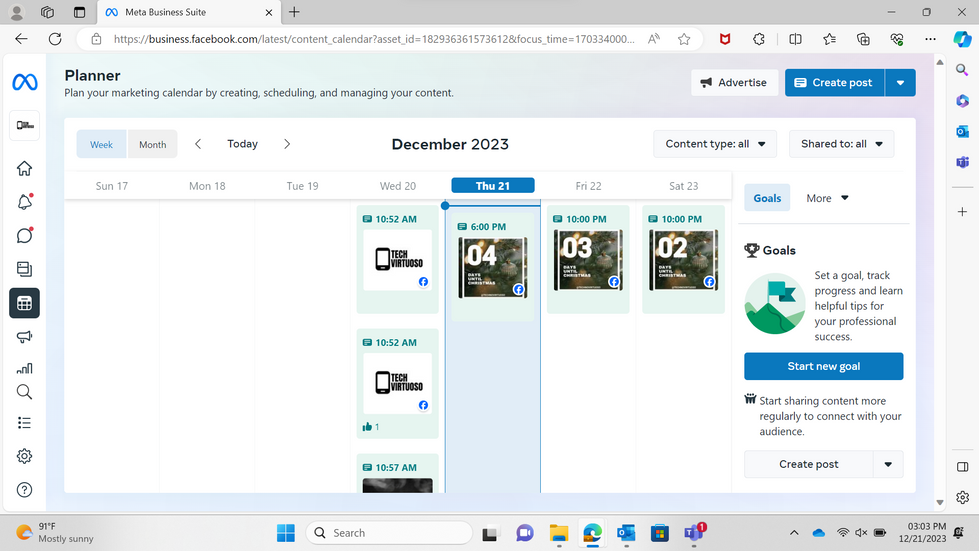This screenshot has height=551, width=979.
Task: Open the weather widget in taskbar
Action: [55, 532]
